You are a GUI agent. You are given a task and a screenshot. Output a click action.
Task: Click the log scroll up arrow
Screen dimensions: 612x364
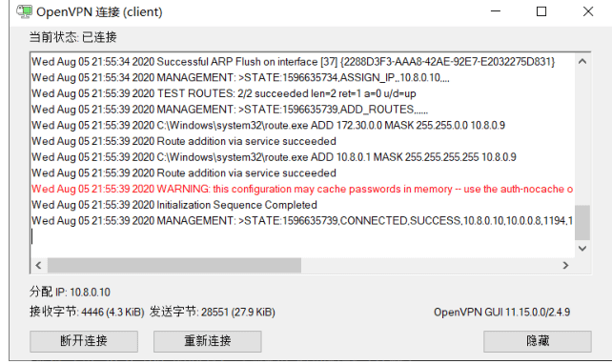click(582, 61)
